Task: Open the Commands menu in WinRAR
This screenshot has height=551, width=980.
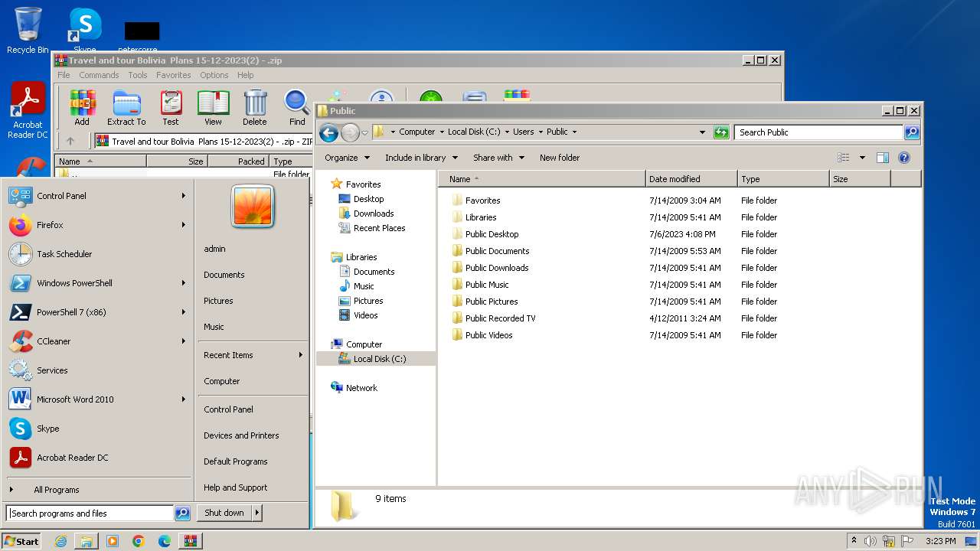Action: click(x=99, y=75)
